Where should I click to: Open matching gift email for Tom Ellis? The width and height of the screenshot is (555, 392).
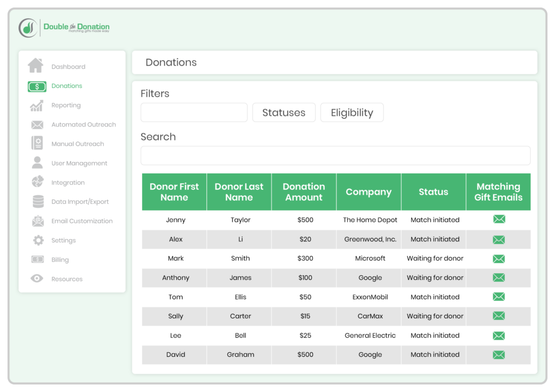click(499, 297)
